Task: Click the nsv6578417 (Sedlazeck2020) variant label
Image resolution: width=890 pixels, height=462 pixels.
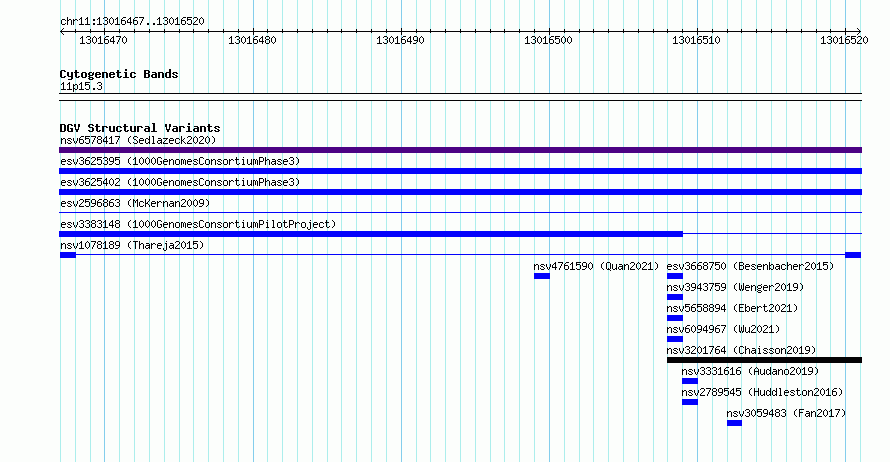Action: tap(138, 140)
